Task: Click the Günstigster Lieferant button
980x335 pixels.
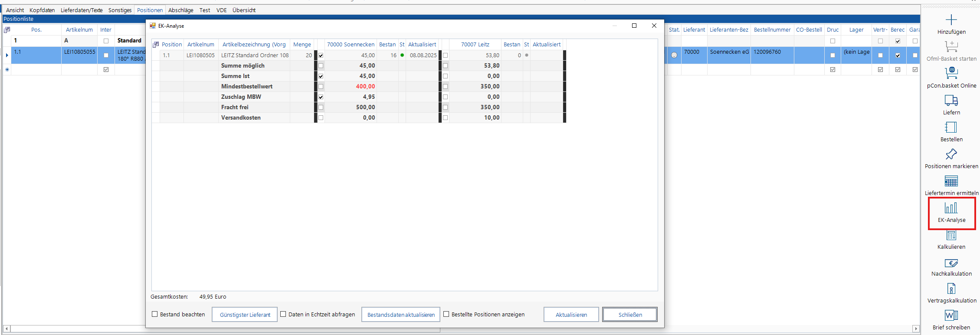Action: click(x=245, y=315)
